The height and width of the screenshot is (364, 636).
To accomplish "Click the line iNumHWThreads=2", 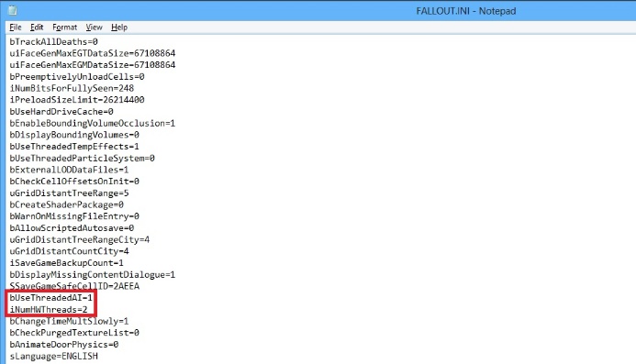I will [49, 310].
